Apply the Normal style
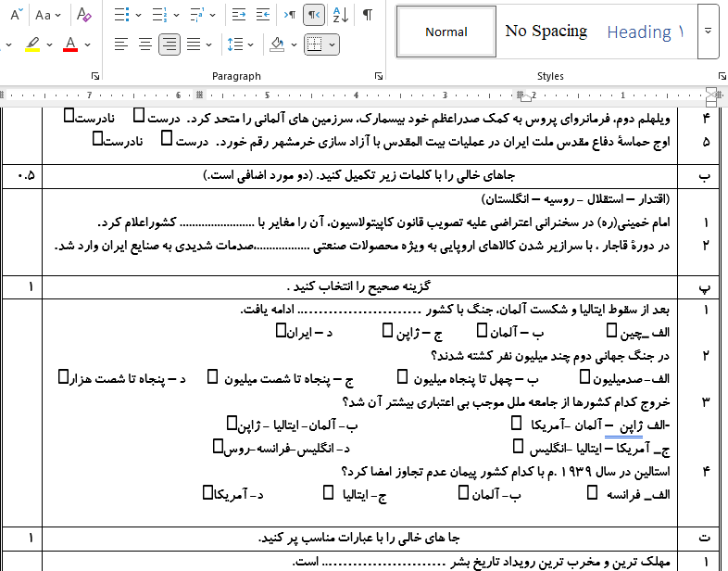 pos(446,32)
